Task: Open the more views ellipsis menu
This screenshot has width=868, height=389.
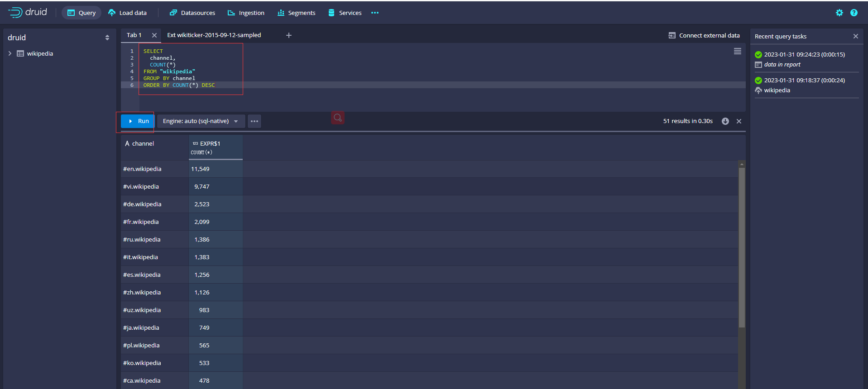Action: coord(375,13)
